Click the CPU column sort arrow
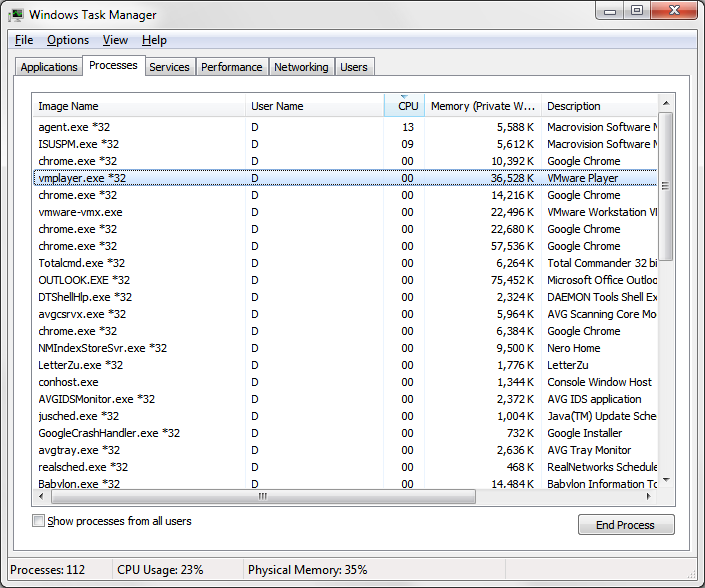Image resolution: width=705 pixels, height=588 pixels. point(404,96)
